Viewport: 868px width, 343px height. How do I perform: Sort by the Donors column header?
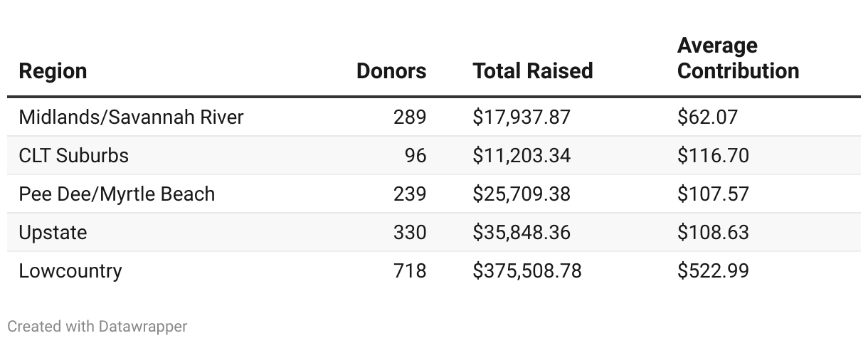(x=391, y=71)
